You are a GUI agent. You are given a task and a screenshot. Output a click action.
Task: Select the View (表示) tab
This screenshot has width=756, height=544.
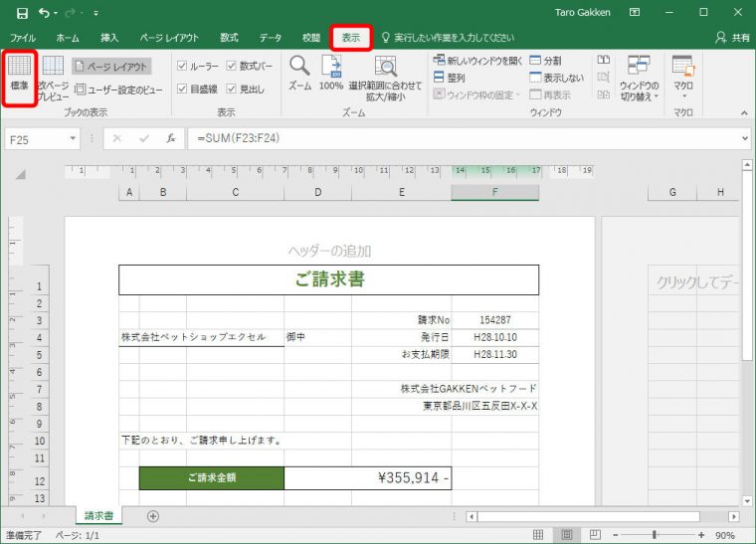coord(351,38)
